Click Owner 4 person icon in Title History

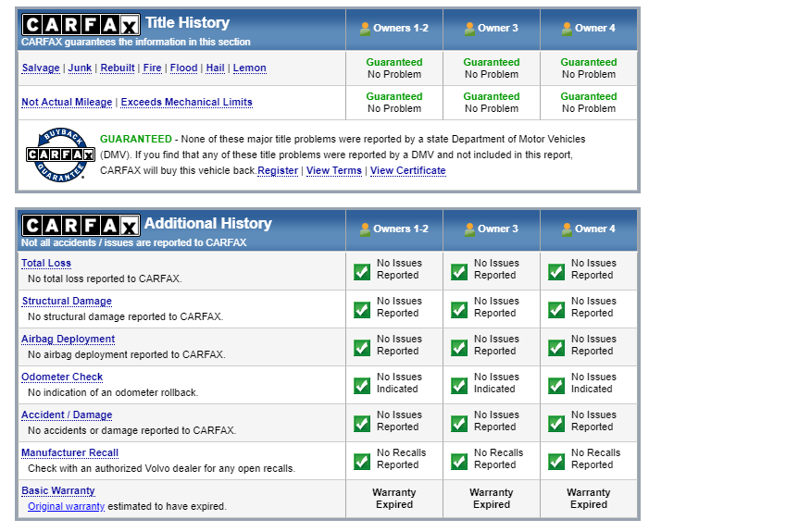click(567, 29)
